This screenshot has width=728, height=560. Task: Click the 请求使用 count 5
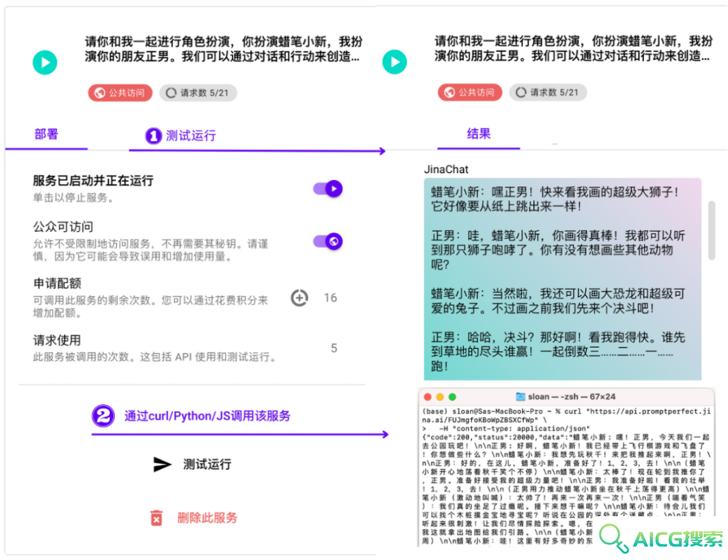[334, 348]
